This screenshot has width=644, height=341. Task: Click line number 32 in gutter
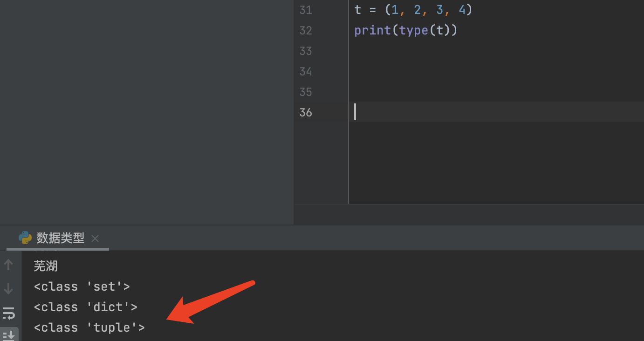coord(306,30)
